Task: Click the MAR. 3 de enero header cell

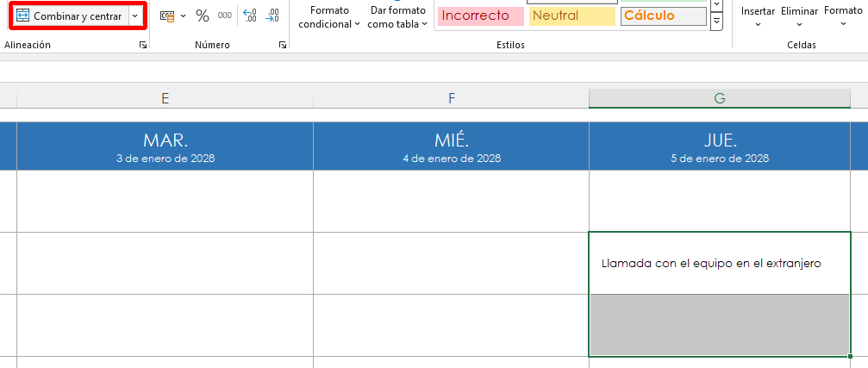Action: coord(165,147)
